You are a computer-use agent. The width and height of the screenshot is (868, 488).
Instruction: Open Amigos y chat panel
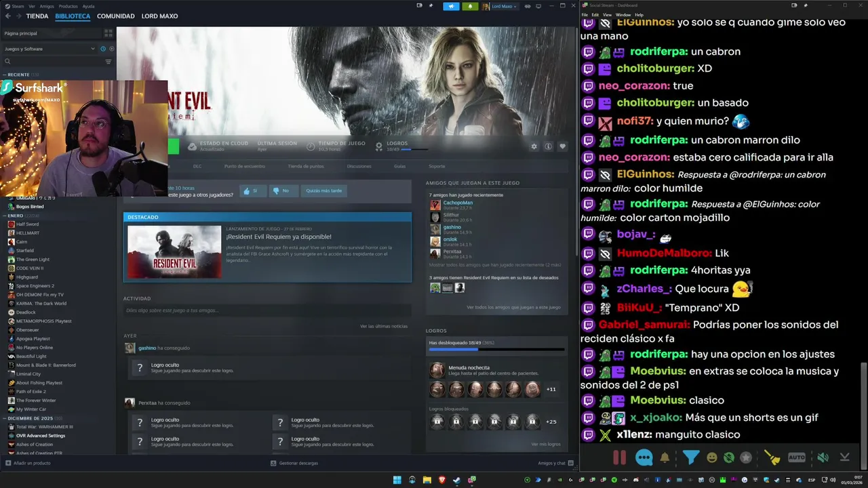point(555,463)
